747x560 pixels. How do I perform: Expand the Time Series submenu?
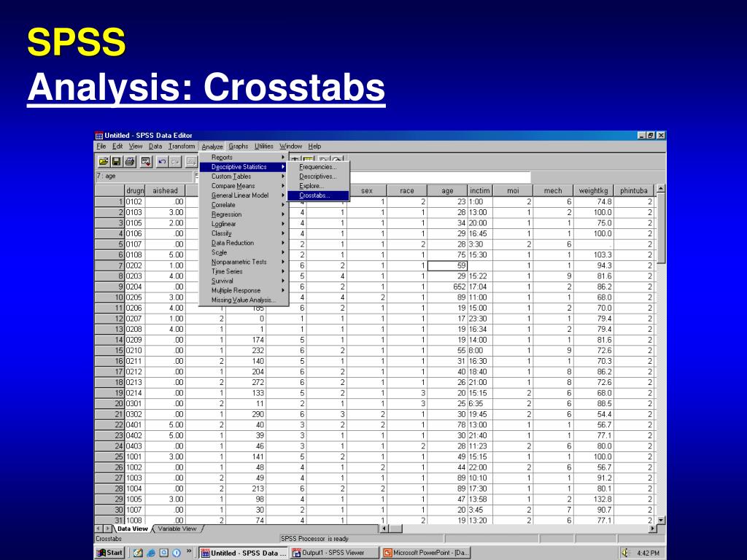(x=244, y=271)
